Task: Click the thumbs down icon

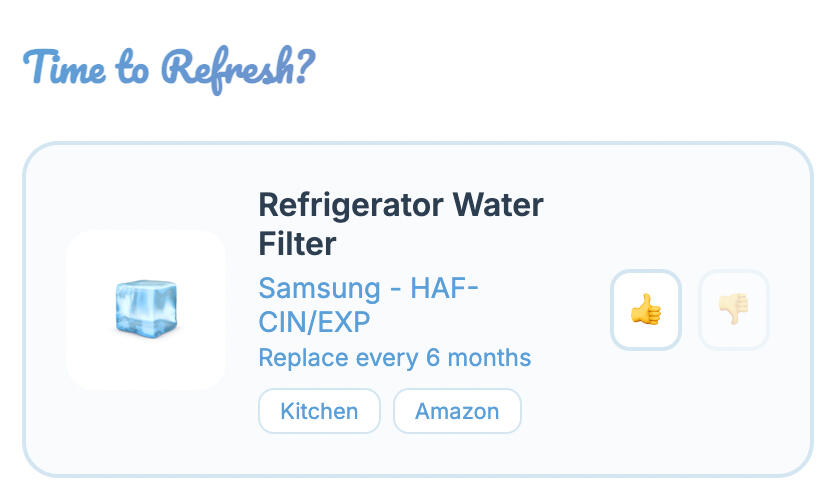Action: (733, 310)
